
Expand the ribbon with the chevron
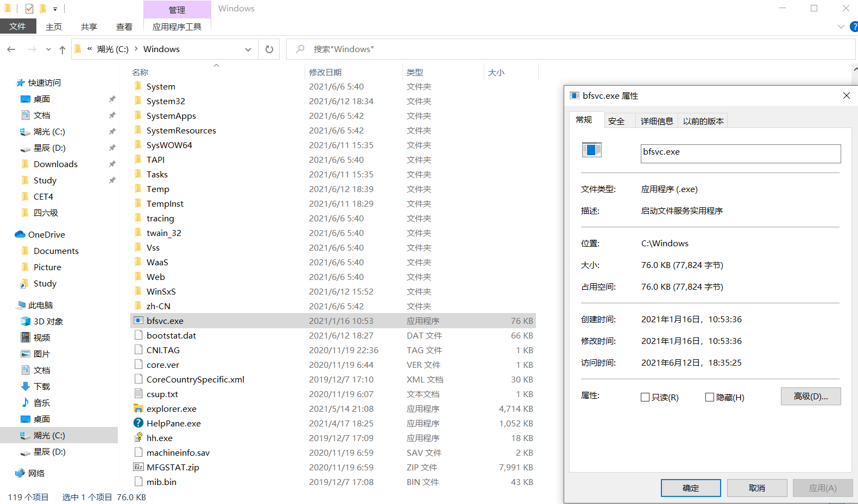click(x=841, y=27)
